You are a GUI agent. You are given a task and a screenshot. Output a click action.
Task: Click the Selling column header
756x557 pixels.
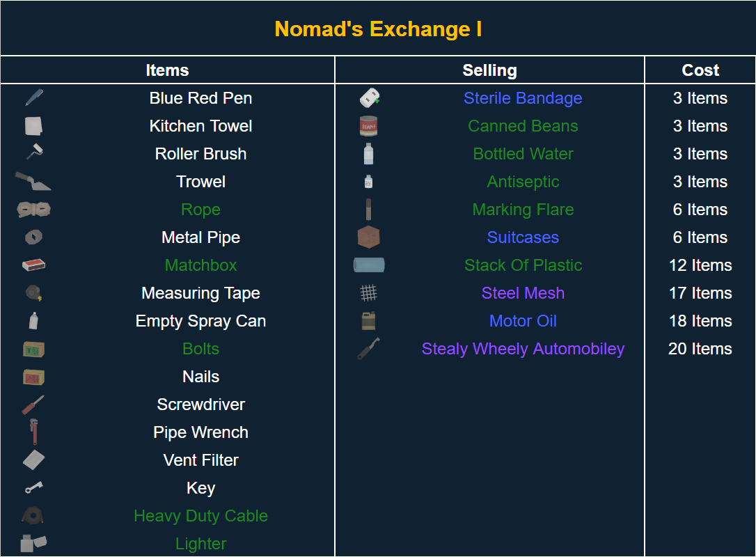tap(489, 70)
